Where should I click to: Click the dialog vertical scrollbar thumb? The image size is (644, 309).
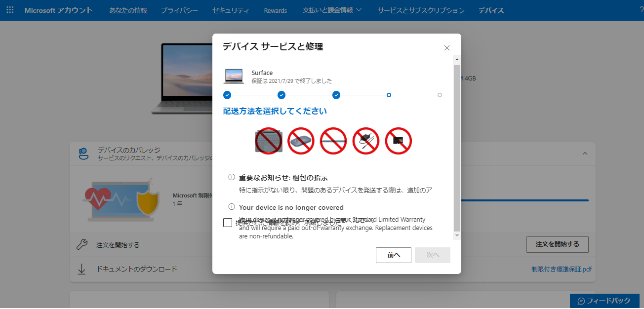pyautogui.click(x=457, y=148)
